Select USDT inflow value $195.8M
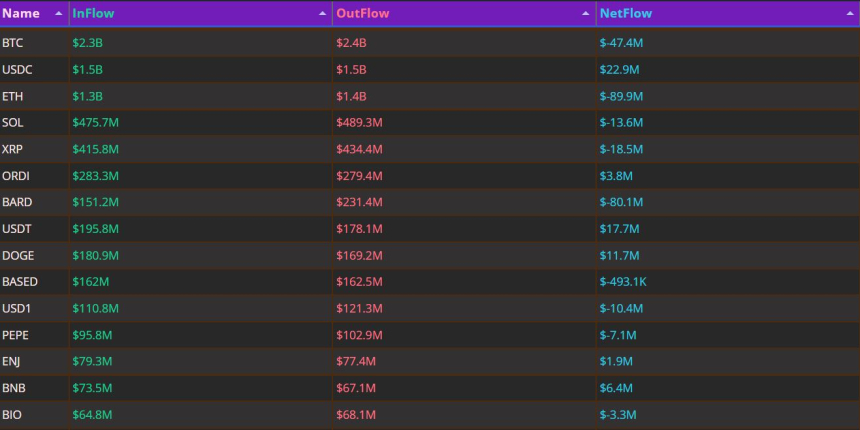The height and width of the screenshot is (430, 860). (x=95, y=229)
